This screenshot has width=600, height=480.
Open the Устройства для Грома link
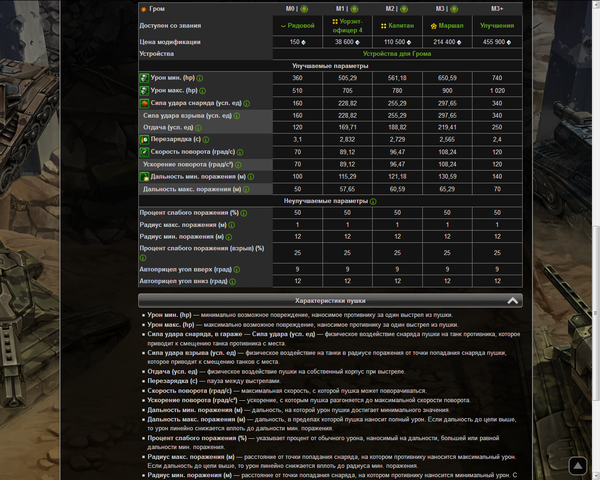(397, 54)
